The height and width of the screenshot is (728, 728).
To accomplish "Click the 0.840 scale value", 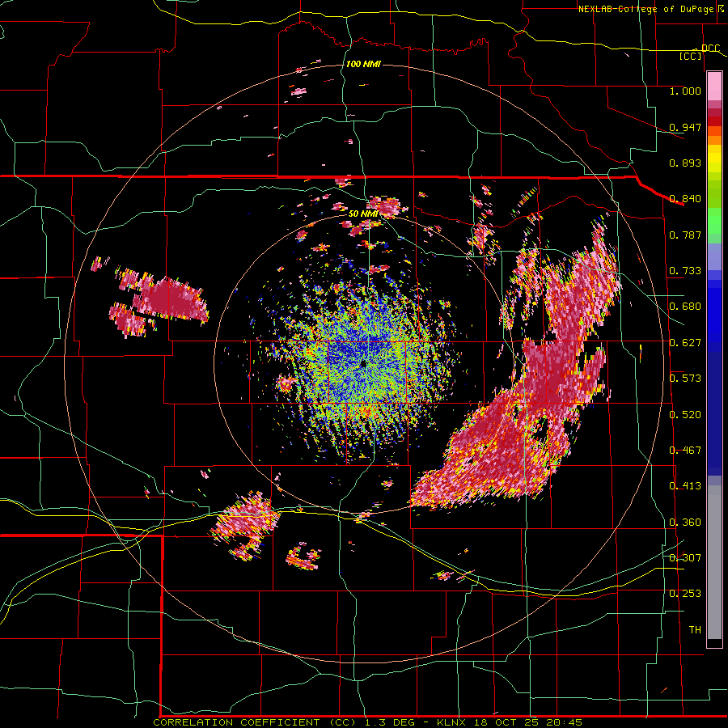I will [685, 199].
